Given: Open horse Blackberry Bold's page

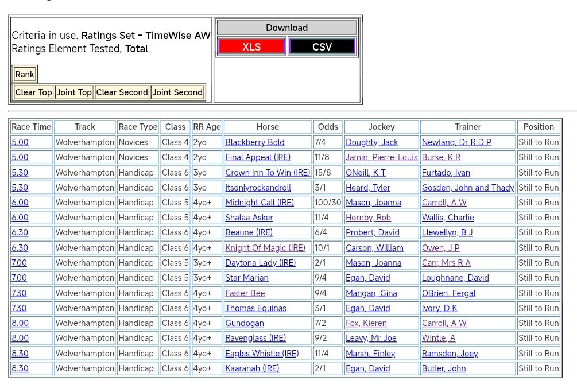Looking at the screenshot, I should (x=254, y=142).
